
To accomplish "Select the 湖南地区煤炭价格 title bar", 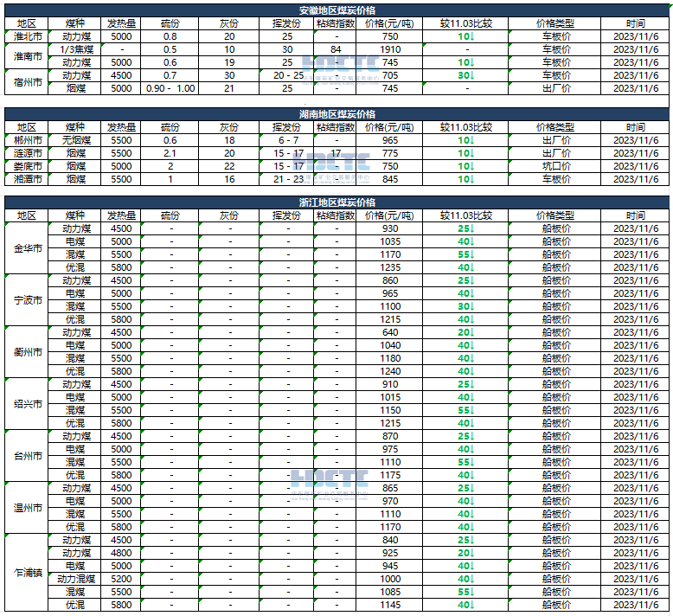I will click(x=336, y=114).
